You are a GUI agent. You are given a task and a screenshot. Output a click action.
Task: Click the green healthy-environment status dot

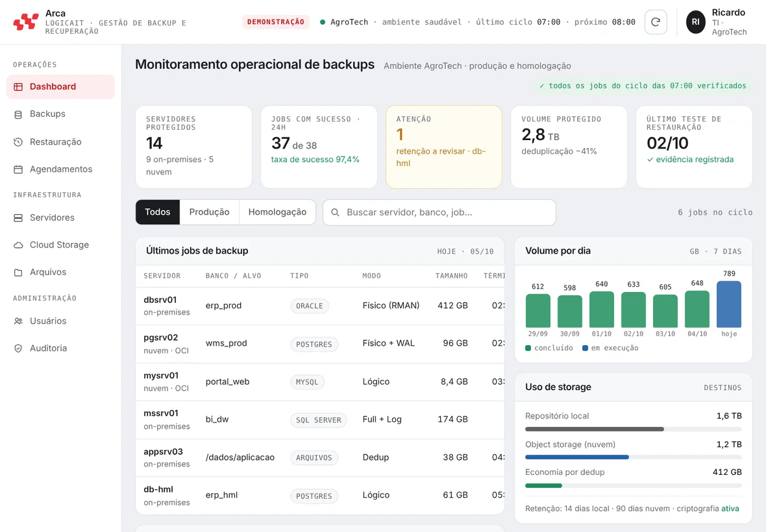tap(323, 22)
